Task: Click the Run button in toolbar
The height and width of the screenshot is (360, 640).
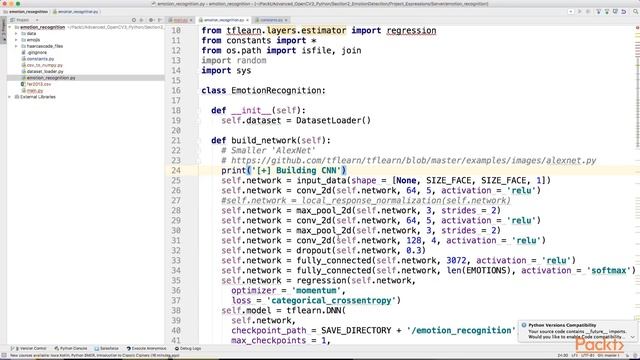Action: [579, 12]
